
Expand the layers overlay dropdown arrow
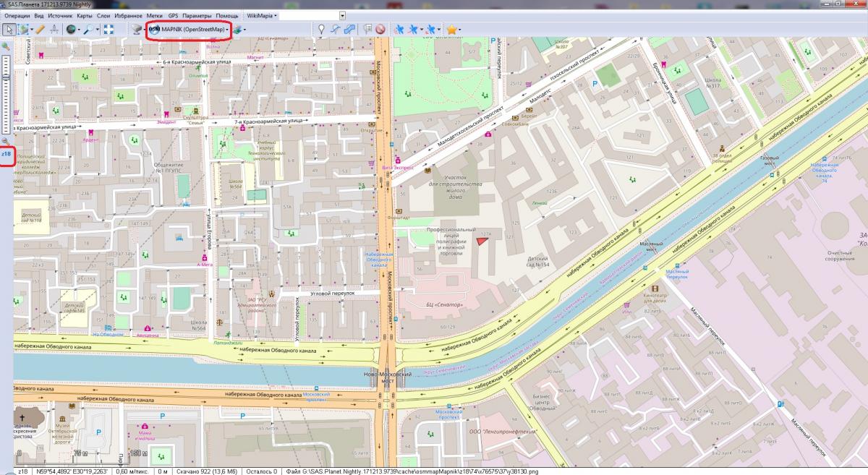tap(244, 30)
